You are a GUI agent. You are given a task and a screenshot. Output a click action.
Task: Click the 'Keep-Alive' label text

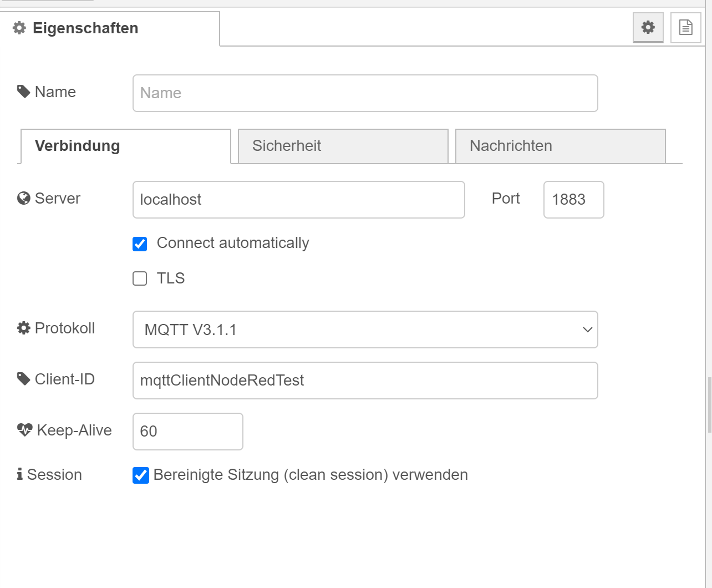74,430
